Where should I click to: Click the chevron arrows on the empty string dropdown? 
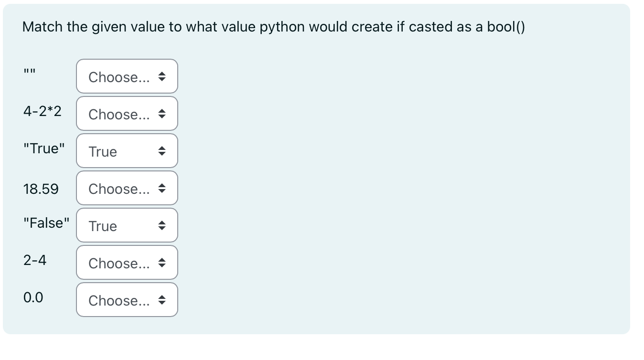162,76
